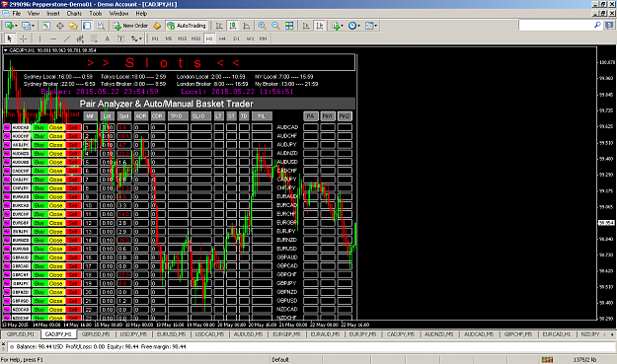Open the Data Window crosshair icon

[x=59, y=26]
